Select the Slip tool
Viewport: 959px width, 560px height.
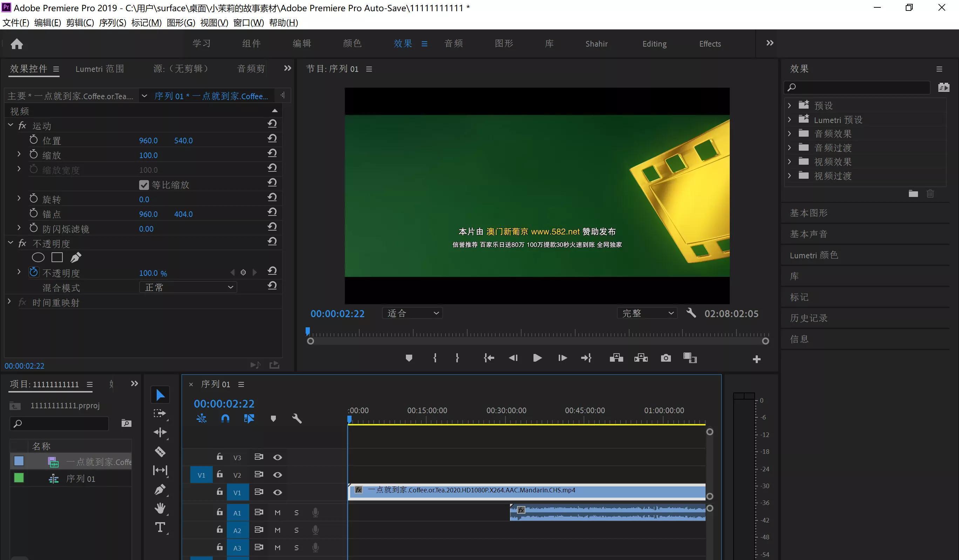coord(160,471)
